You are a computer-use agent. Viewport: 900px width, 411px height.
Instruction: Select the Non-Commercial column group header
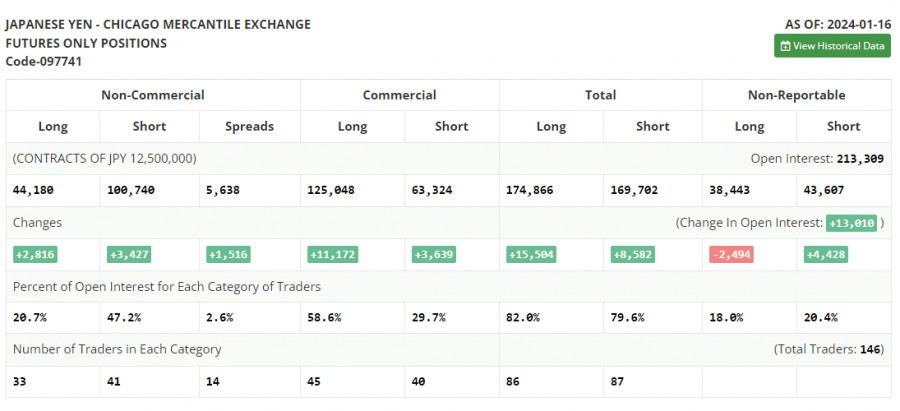[153, 95]
